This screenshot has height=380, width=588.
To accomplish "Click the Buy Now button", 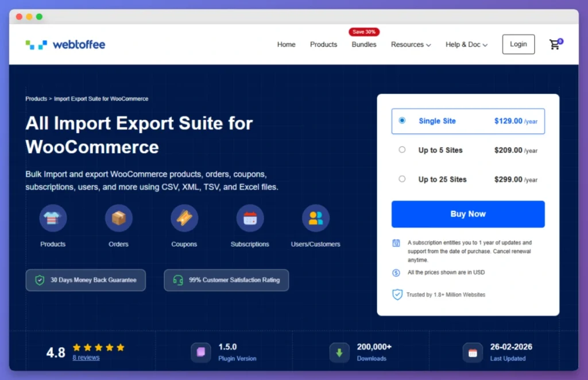I will click(x=467, y=214).
